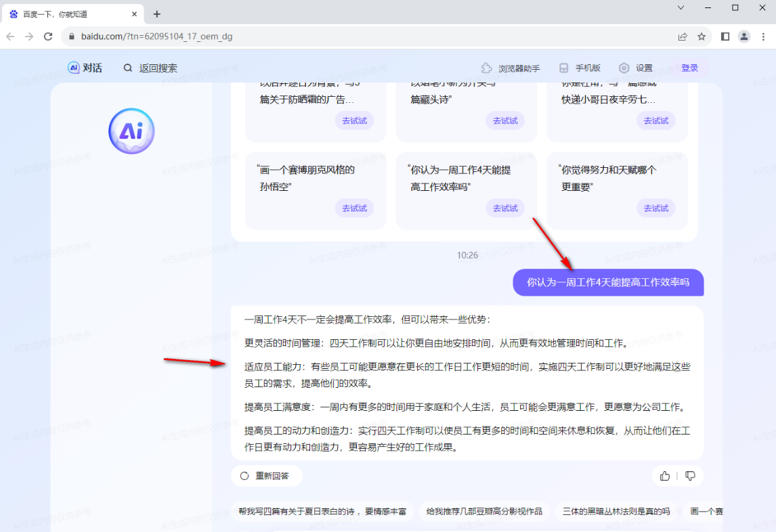The image size is (776, 532).
Task: Share this page via share icon
Action: (683, 37)
